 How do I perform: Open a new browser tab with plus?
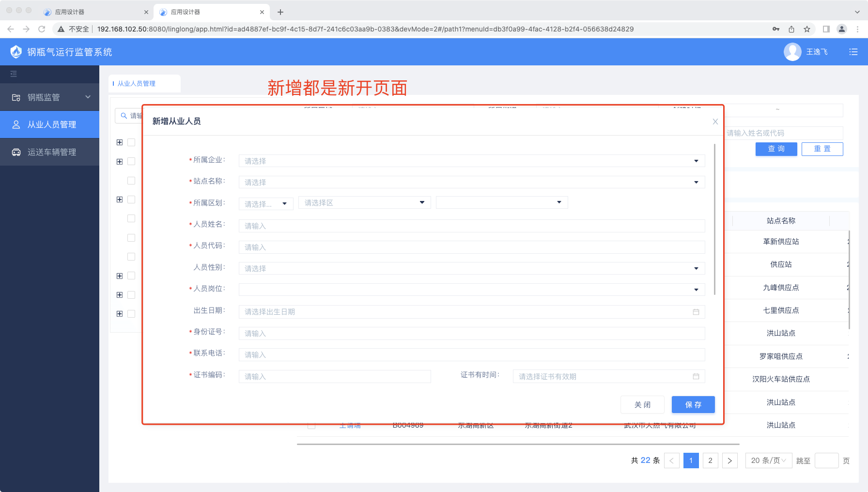tap(280, 12)
